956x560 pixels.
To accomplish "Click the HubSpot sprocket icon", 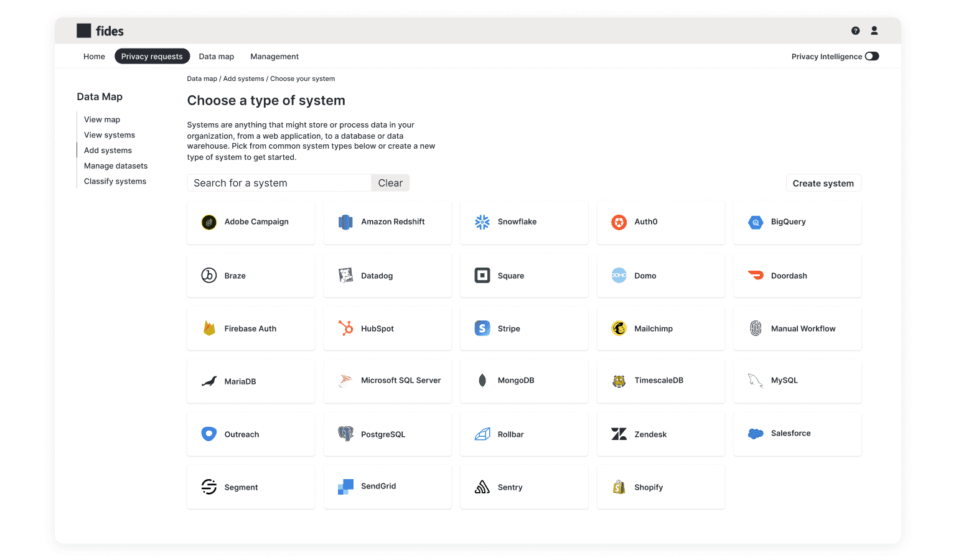I will tap(345, 328).
